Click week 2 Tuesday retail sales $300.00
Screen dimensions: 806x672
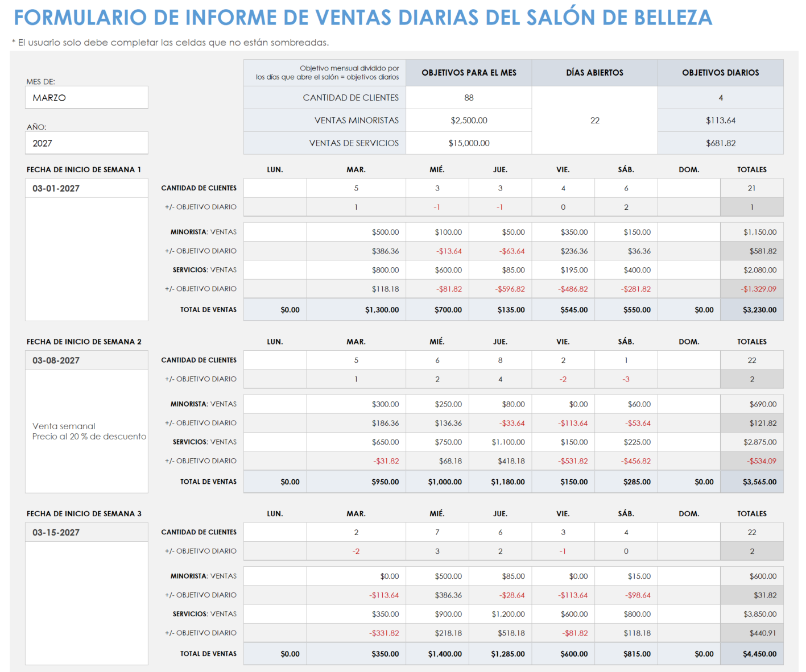tap(356, 404)
